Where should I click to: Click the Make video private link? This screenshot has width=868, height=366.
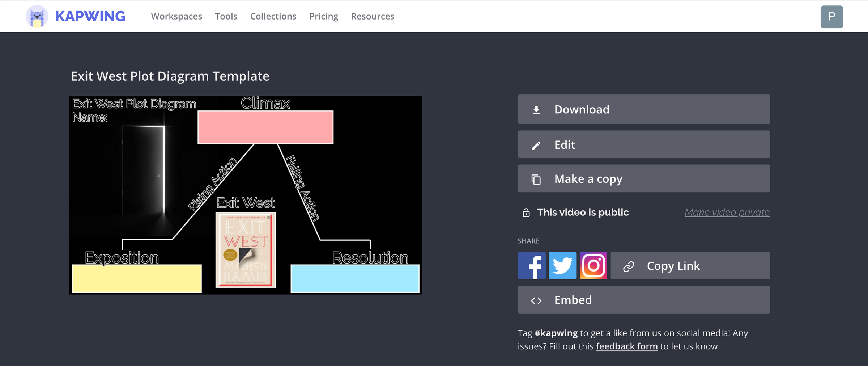(x=727, y=212)
